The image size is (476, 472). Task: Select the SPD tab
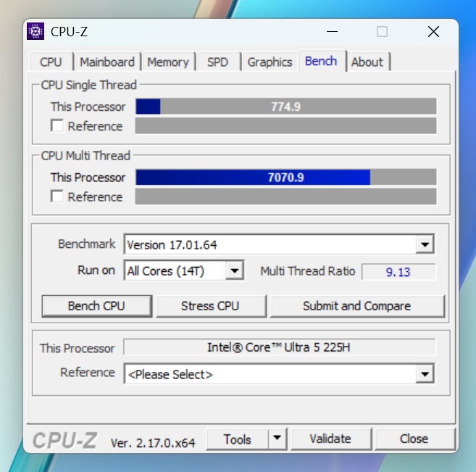pos(218,62)
